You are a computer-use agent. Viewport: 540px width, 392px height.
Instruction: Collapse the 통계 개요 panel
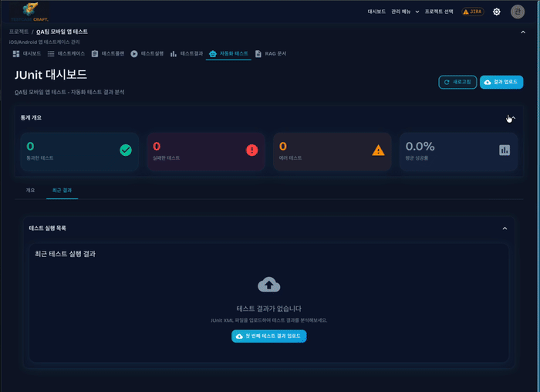point(512,117)
